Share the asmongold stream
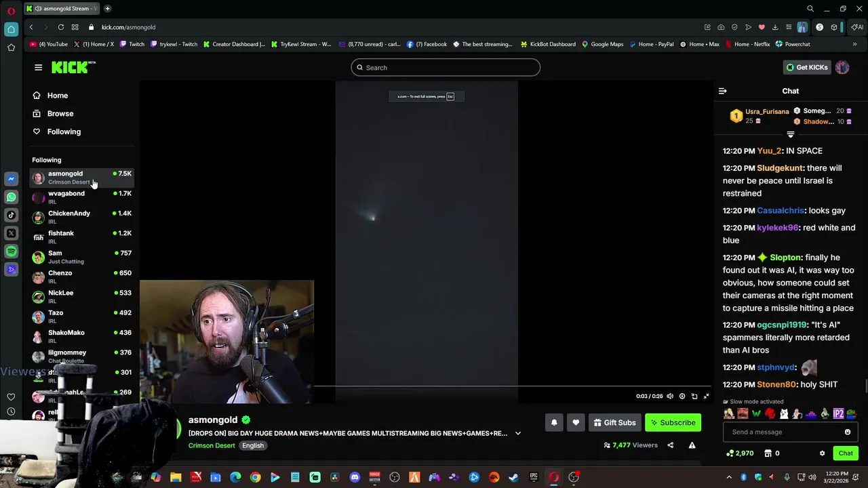Screen dimensions: 868x488 (670, 445)
